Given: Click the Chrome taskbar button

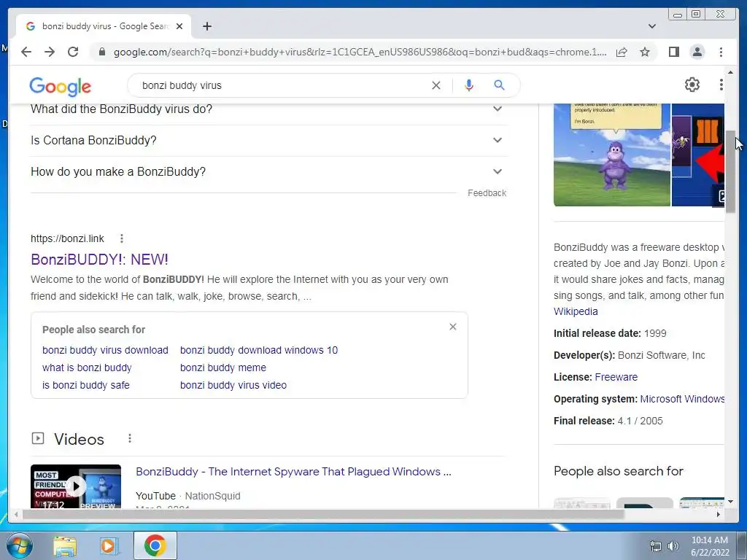Looking at the screenshot, I should (x=155, y=545).
